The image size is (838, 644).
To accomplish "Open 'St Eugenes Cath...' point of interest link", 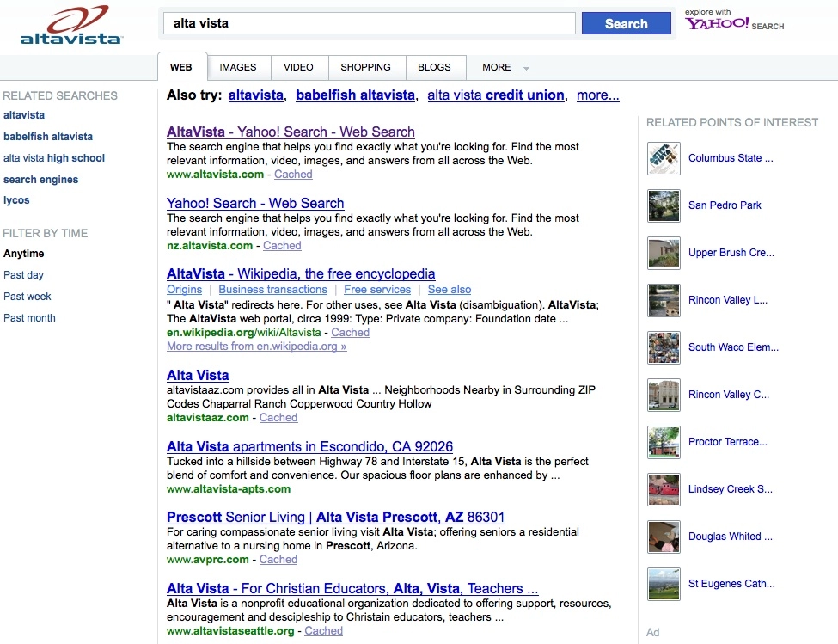I will (x=731, y=584).
